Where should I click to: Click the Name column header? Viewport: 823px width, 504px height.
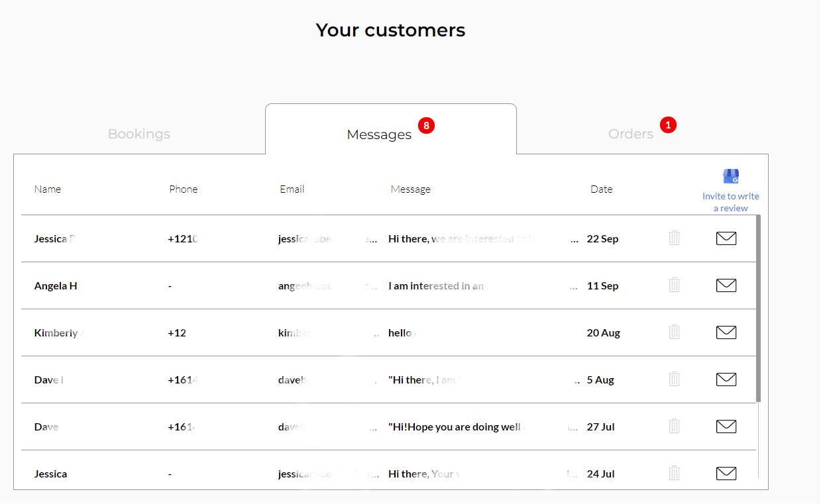[47, 189]
